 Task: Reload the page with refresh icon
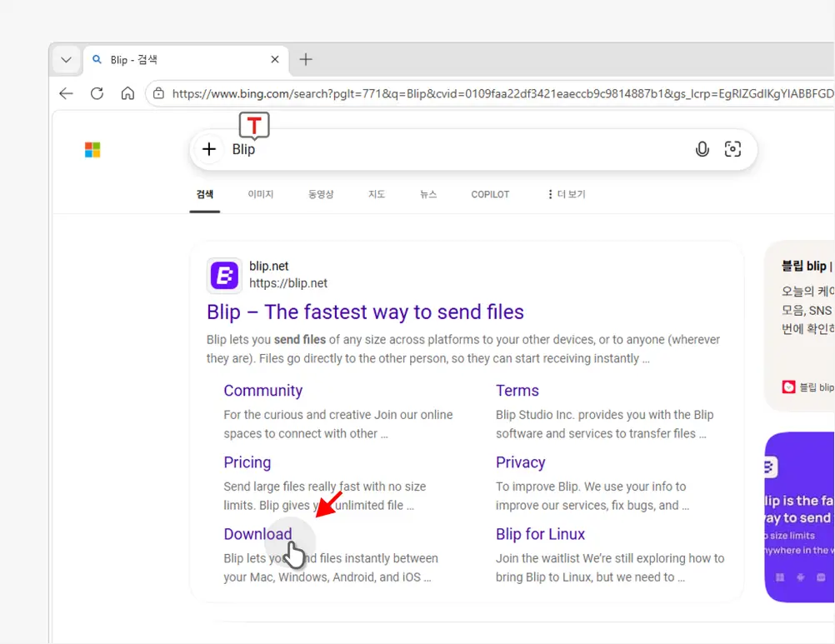[97, 93]
